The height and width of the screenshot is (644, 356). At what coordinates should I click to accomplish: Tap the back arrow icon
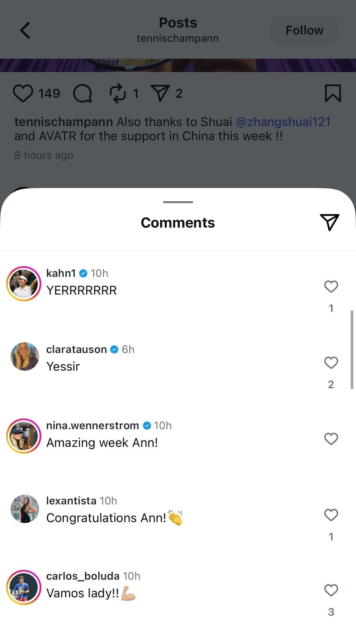click(25, 30)
